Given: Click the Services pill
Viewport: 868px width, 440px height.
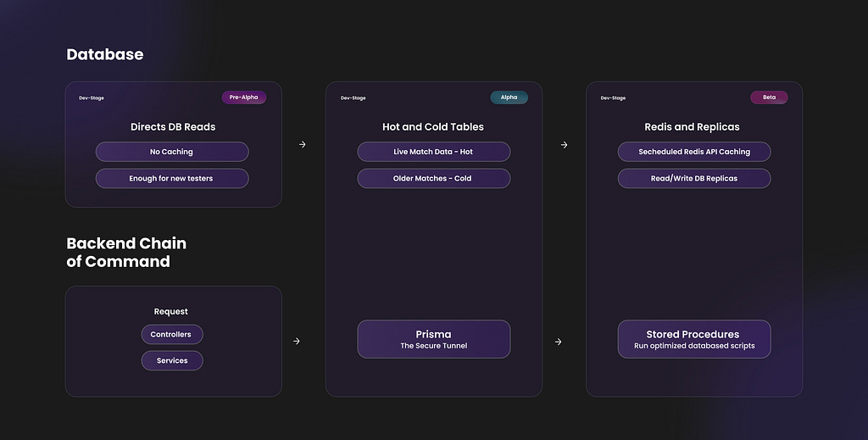Looking at the screenshot, I should (x=172, y=360).
